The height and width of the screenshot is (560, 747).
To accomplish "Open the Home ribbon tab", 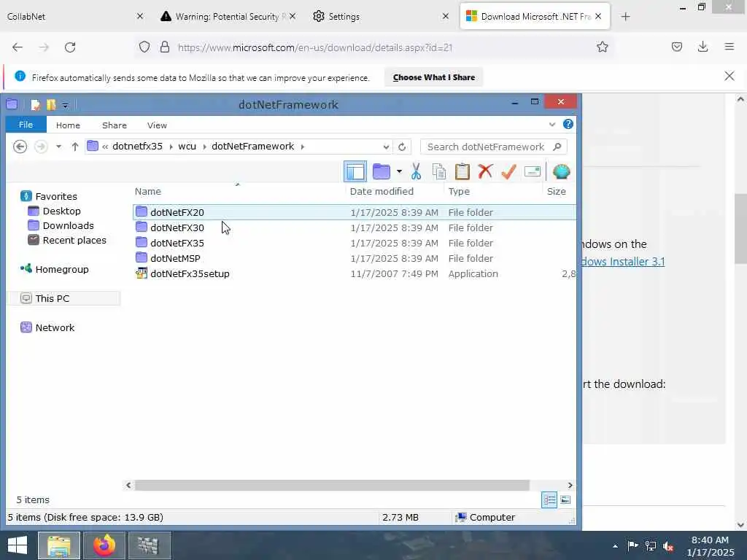I will click(68, 125).
